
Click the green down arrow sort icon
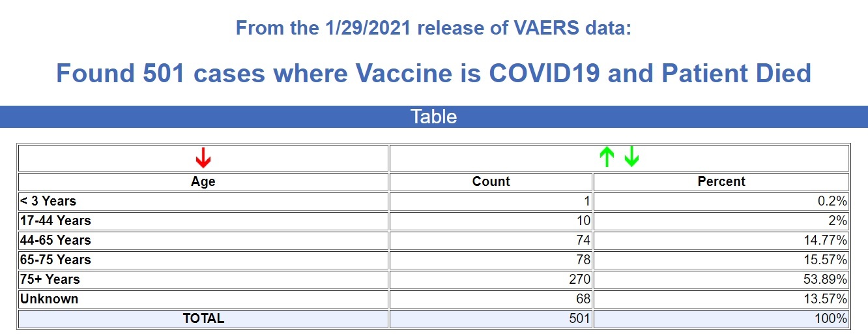point(631,157)
